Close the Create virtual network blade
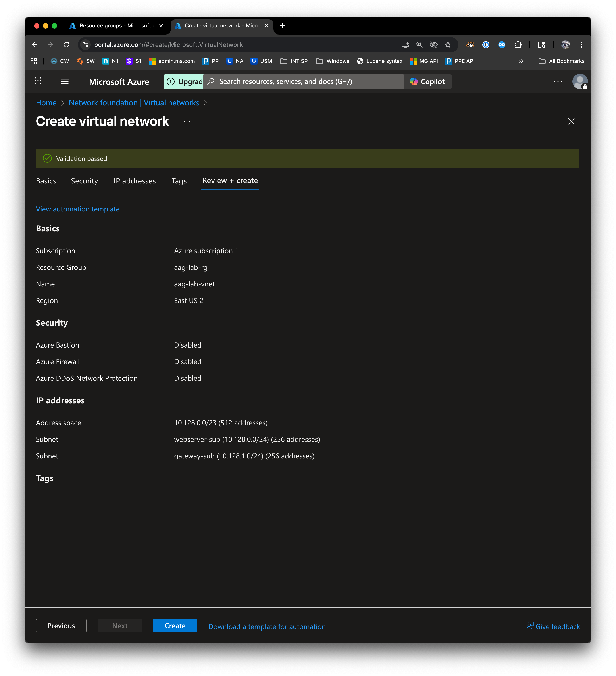 [571, 121]
